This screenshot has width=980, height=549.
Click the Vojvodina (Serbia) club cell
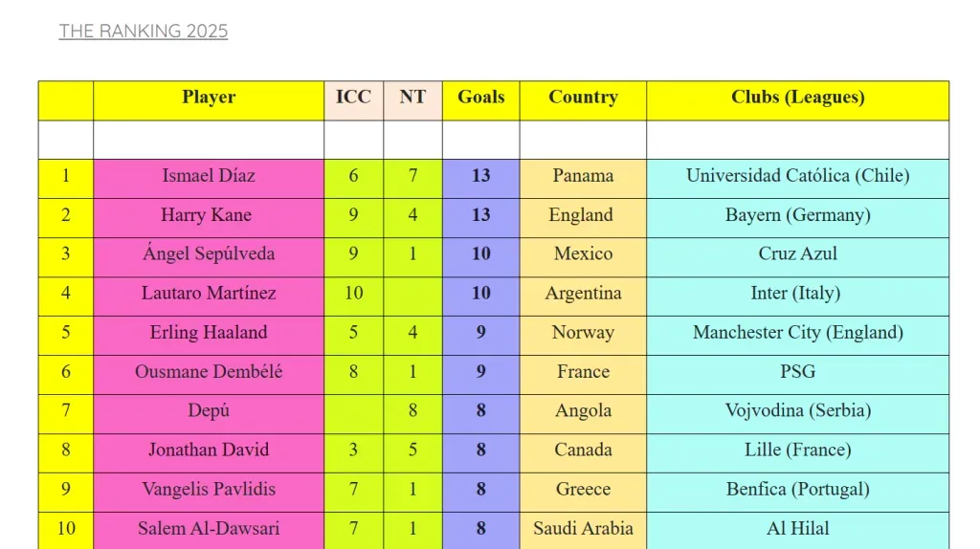(x=797, y=411)
